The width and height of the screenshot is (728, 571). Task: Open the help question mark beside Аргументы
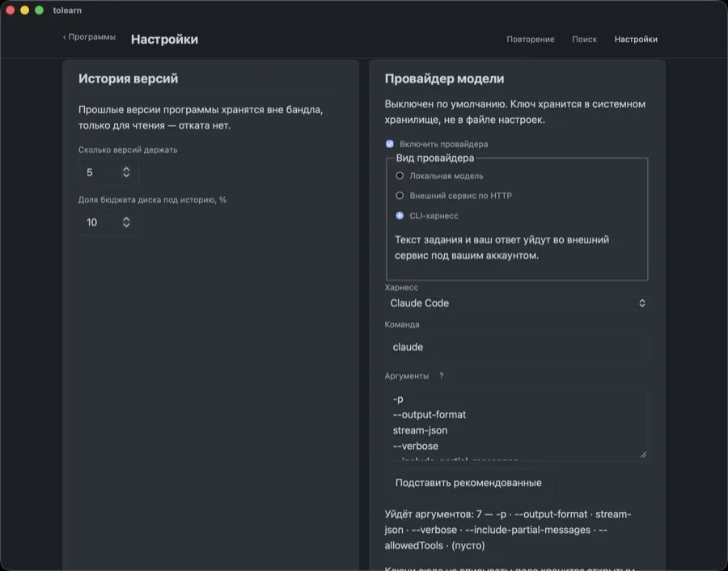[x=441, y=376]
